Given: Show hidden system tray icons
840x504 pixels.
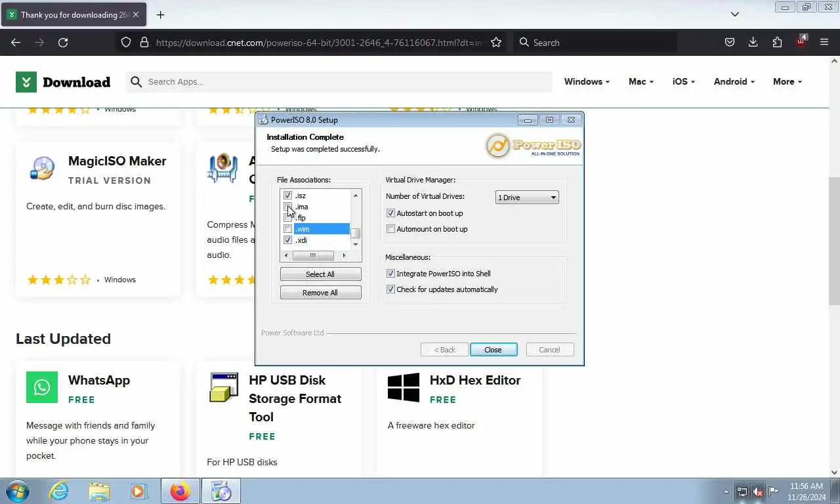Looking at the screenshot, I should (x=726, y=491).
